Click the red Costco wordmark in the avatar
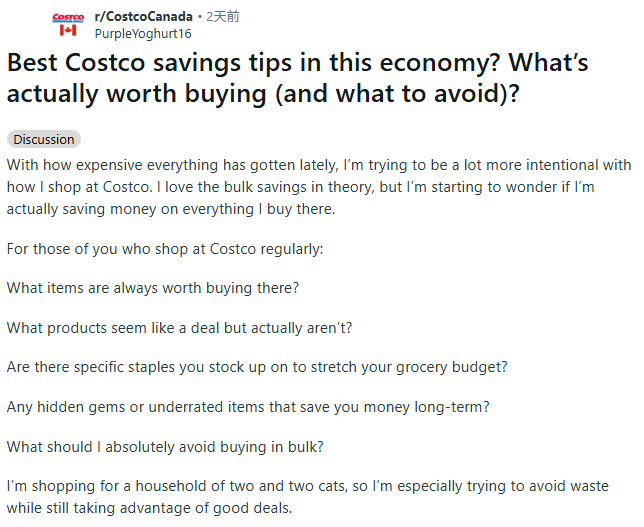Viewport: 644px width, 527px height. 68,18
